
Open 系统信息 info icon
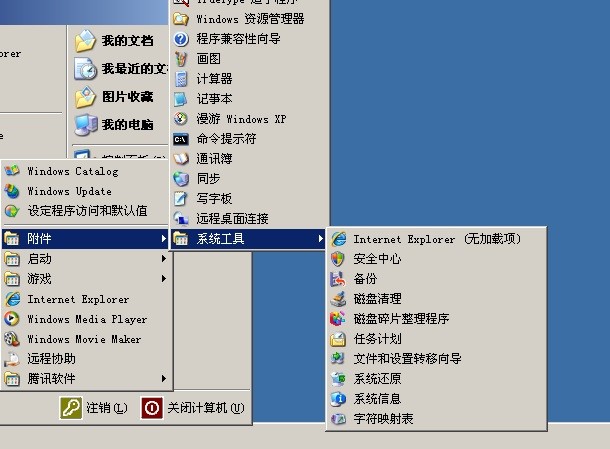pyautogui.click(x=338, y=398)
